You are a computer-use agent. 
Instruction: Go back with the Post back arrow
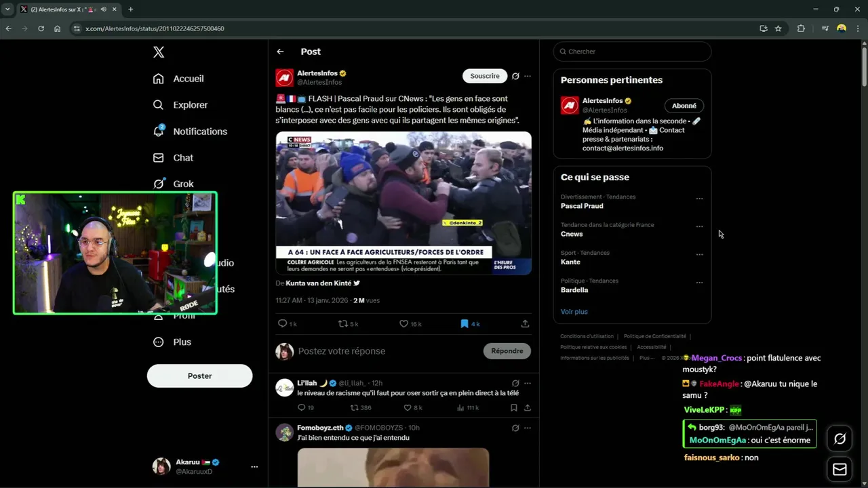pyautogui.click(x=280, y=52)
